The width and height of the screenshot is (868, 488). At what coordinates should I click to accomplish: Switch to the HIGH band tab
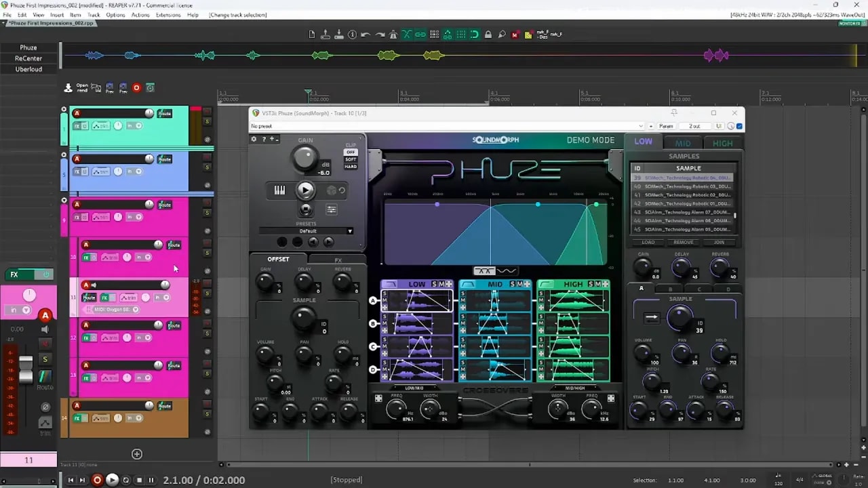(722, 143)
